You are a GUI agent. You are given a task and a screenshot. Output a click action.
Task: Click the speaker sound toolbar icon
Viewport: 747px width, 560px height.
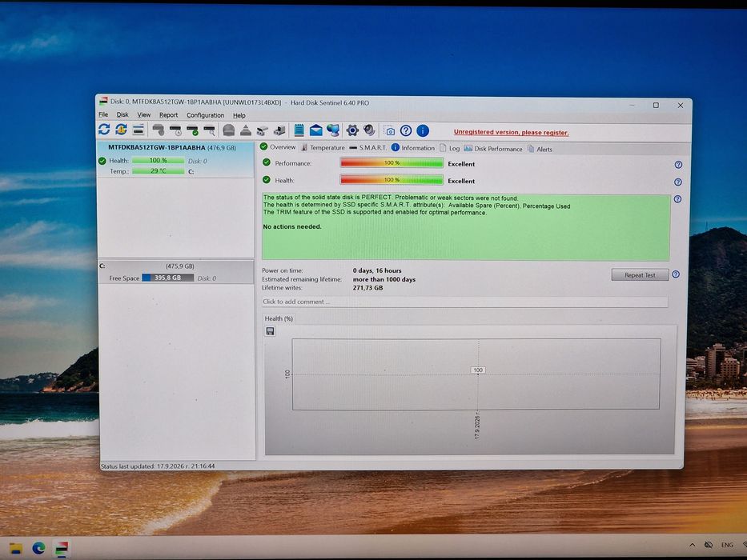(x=369, y=130)
